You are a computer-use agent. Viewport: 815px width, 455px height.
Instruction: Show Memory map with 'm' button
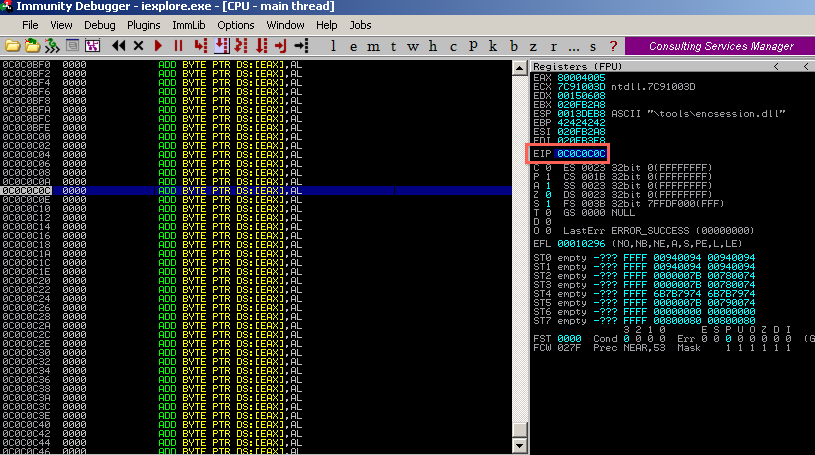[373, 46]
